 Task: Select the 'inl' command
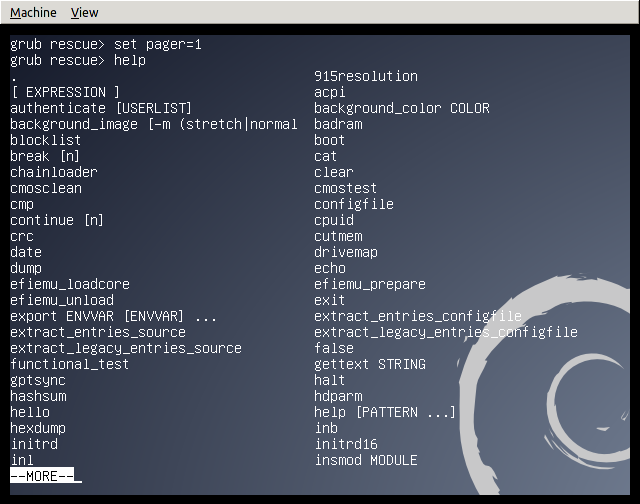[22, 460]
